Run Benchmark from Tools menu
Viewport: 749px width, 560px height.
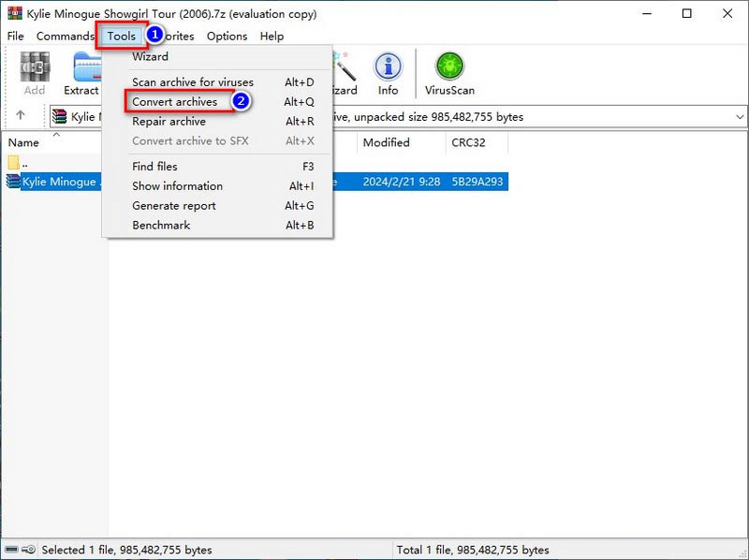pos(217,225)
